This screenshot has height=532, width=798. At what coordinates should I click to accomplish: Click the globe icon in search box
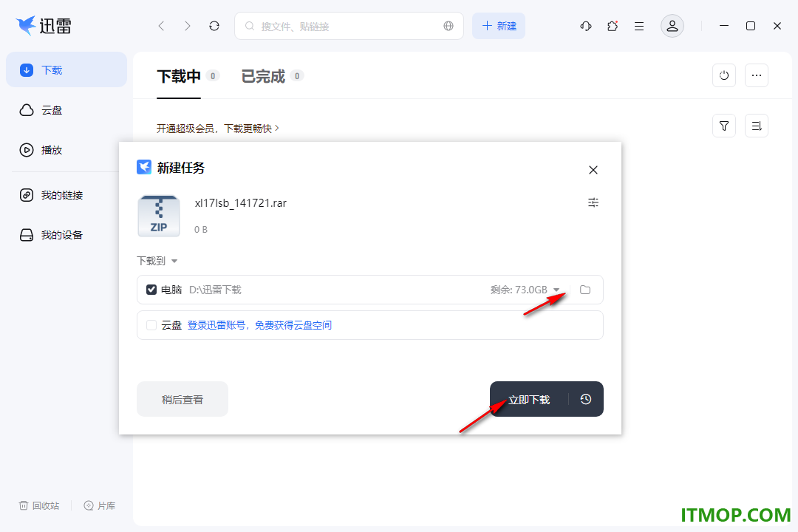pos(449,26)
